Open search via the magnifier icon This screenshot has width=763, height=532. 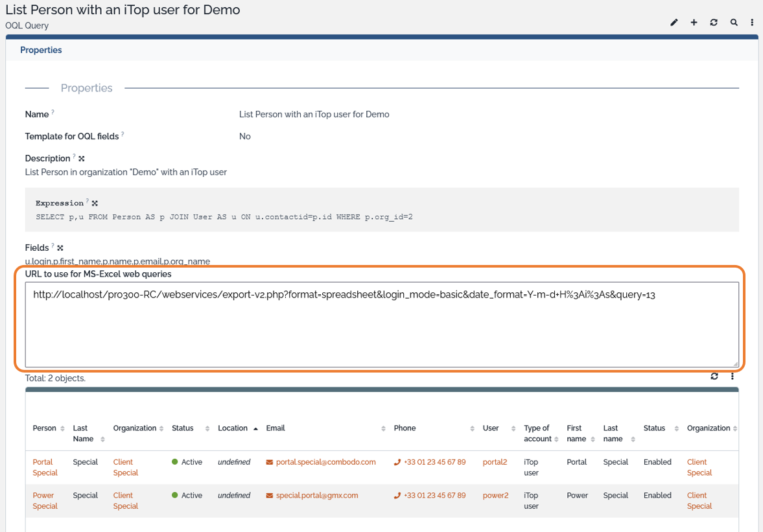(733, 22)
